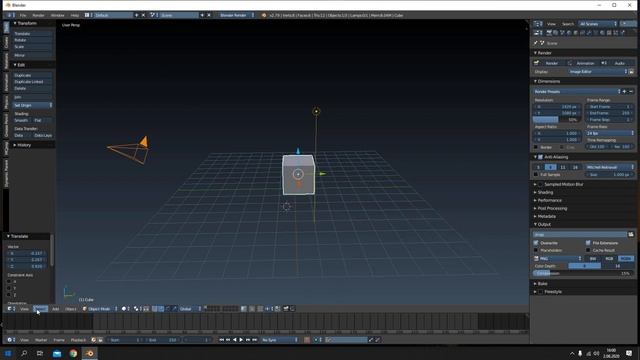Expand the Shading panel in properties

[x=544, y=192]
